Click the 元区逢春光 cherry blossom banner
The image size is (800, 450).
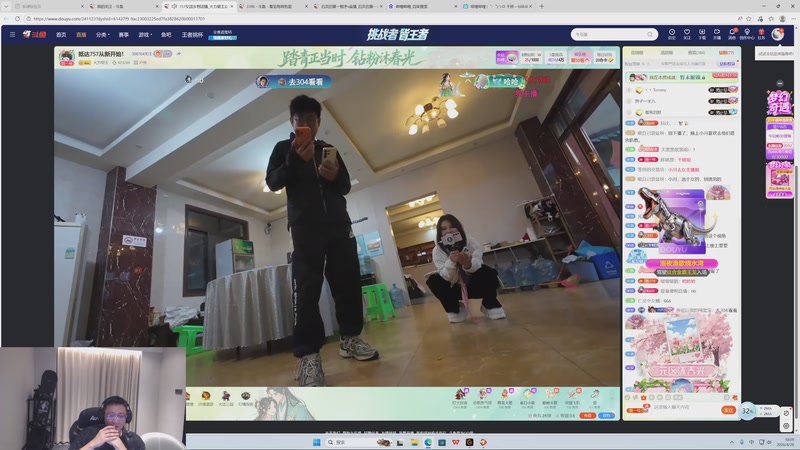click(x=681, y=370)
